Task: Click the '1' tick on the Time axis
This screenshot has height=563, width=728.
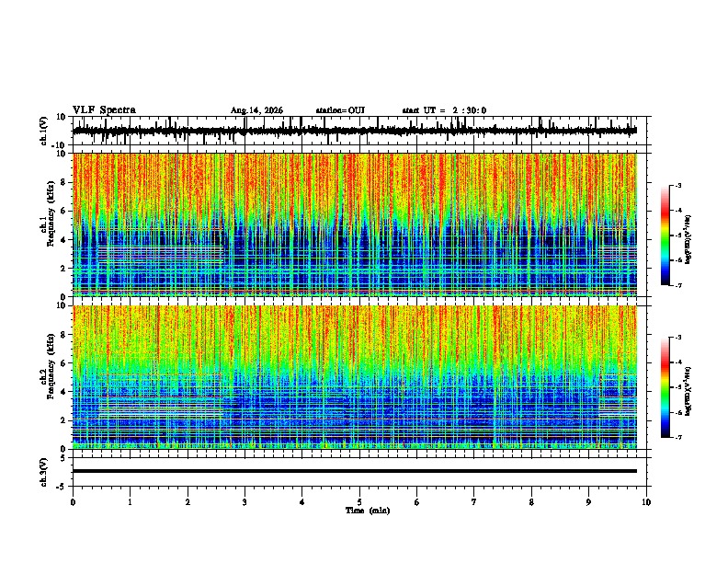Action: pyautogui.click(x=130, y=502)
